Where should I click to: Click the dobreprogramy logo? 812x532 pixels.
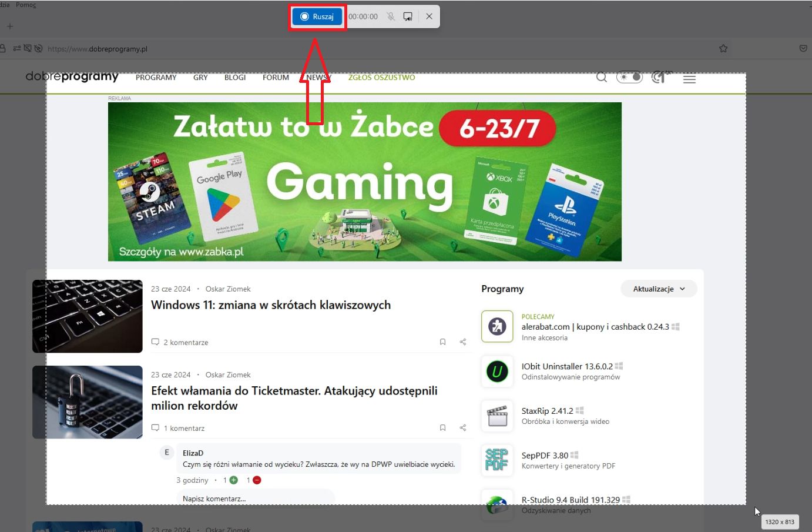(x=72, y=76)
